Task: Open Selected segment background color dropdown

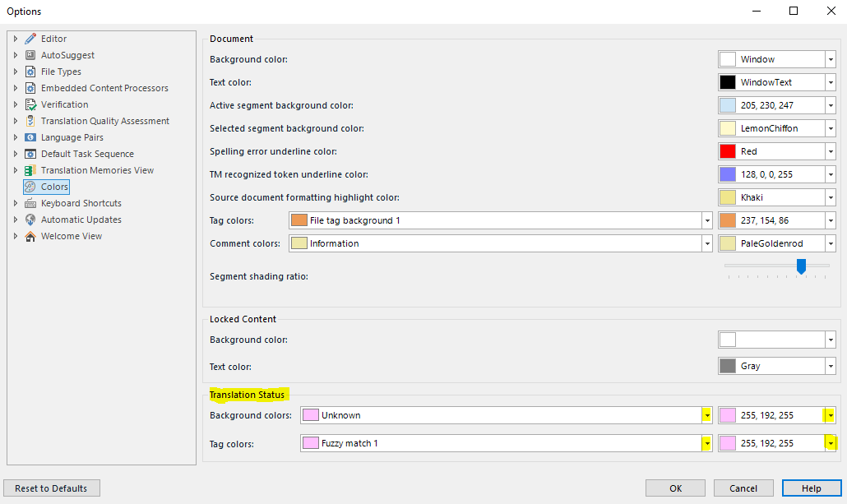Action: coord(831,128)
